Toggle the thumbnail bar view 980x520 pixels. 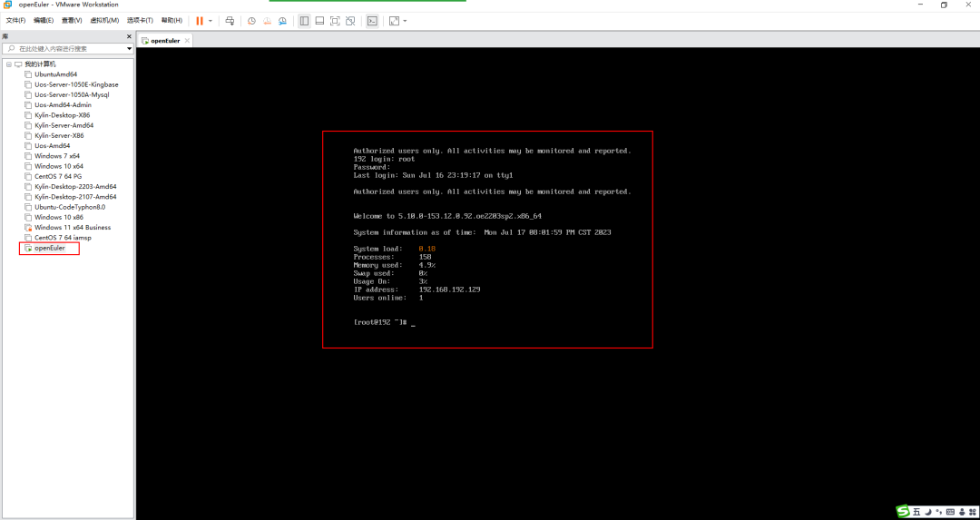(319, 21)
